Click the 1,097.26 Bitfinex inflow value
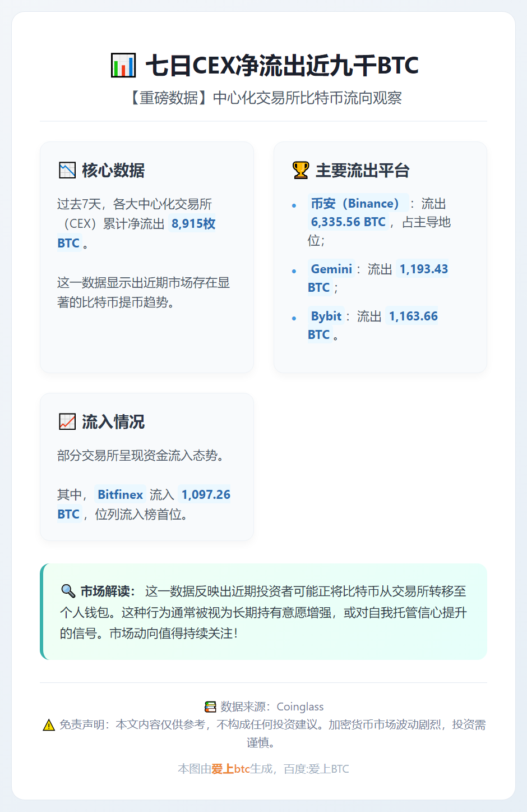The width and height of the screenshot is (527, 812). 206,494
